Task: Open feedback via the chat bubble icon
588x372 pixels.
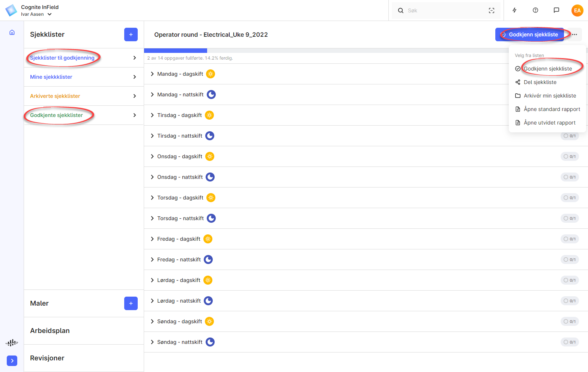Action: pos(556,10)
